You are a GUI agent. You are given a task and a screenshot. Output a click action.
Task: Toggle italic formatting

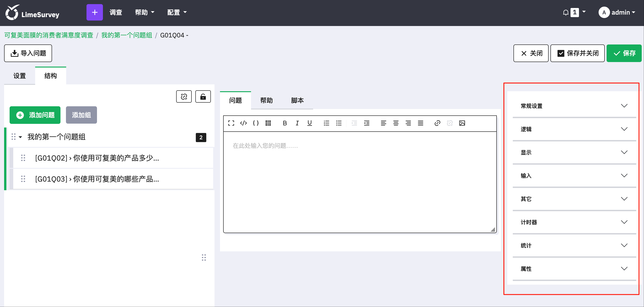point(297,123)
